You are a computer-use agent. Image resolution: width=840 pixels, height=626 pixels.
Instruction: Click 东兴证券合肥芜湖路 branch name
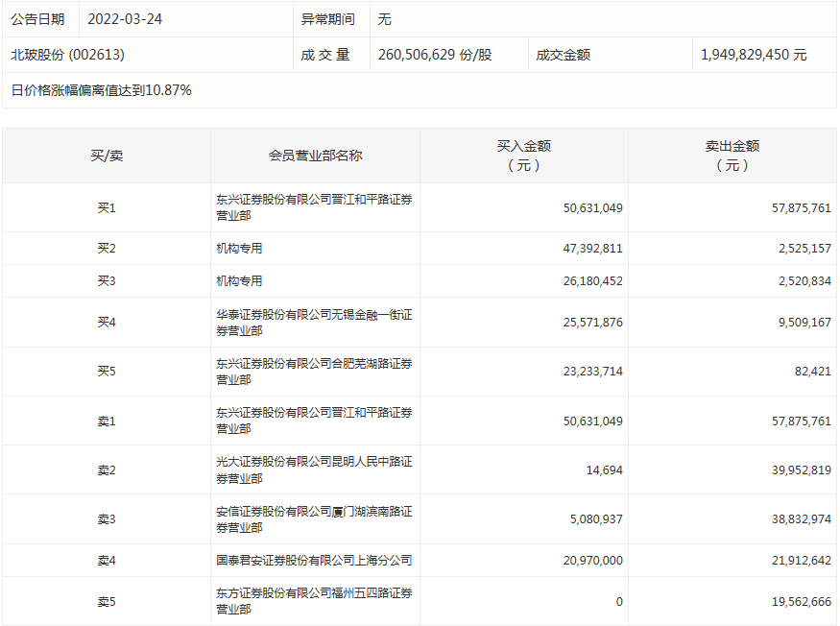(x=314, y=372)
